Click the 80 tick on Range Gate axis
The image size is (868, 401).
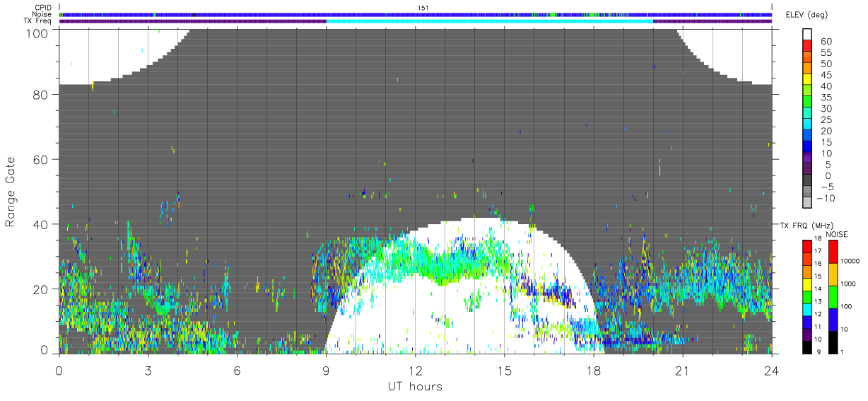(x=40, y=94)
